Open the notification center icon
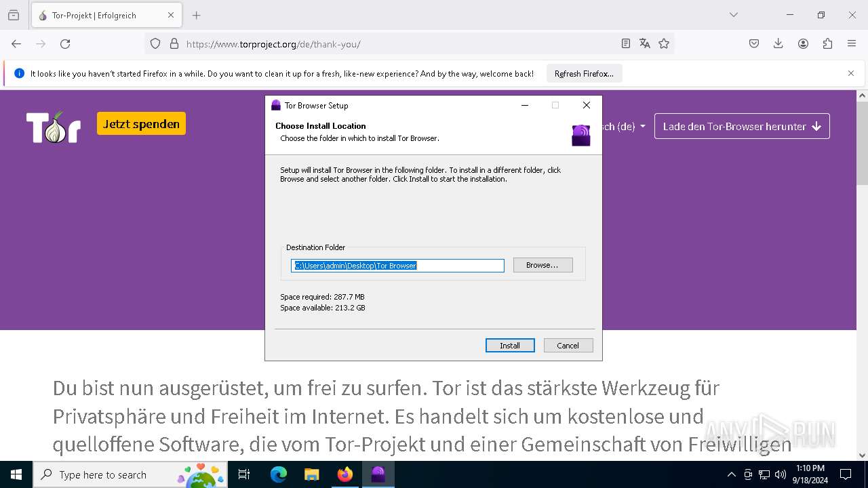The image size is (868, 488). (846, 474)
